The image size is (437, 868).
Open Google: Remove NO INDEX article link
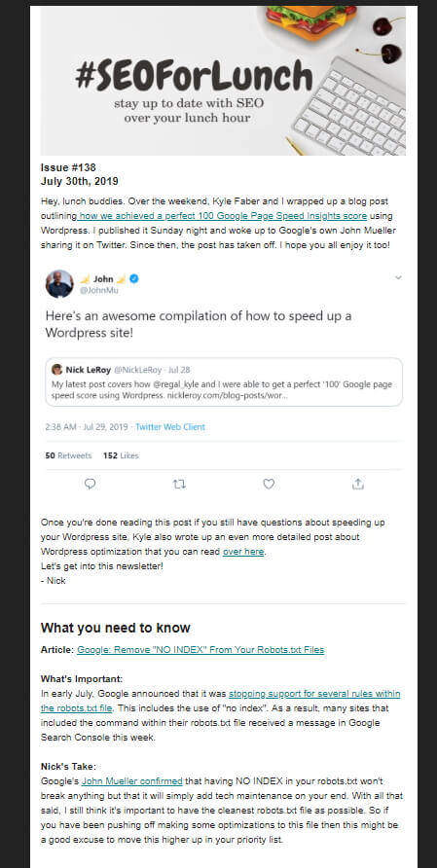200,649
